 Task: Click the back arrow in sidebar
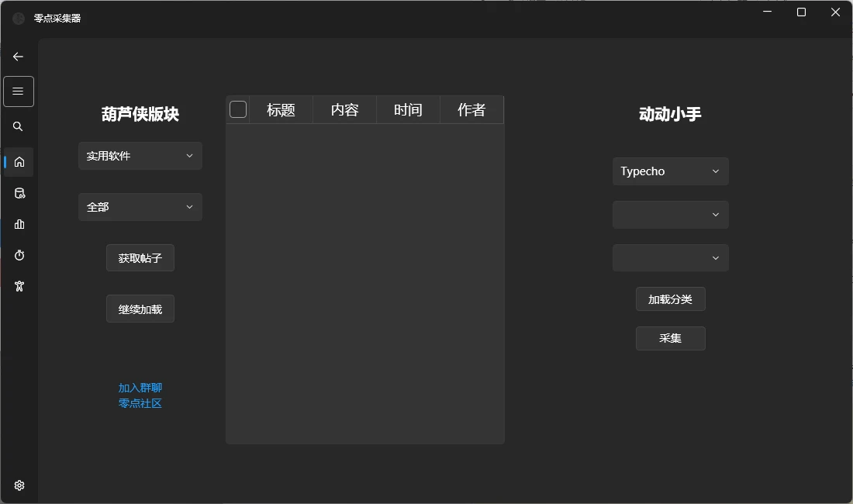tap(19, 57)
